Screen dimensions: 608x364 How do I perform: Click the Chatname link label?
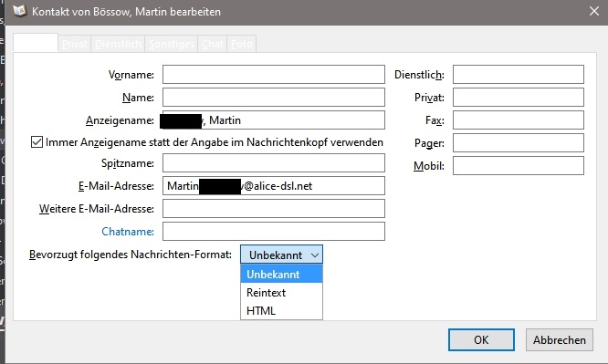point(128,232)
